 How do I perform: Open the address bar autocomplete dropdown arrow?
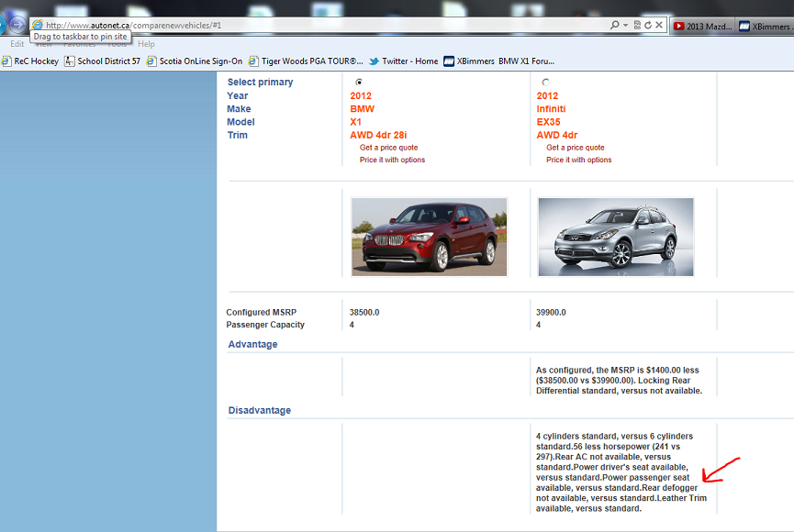[x=626, y=25]
